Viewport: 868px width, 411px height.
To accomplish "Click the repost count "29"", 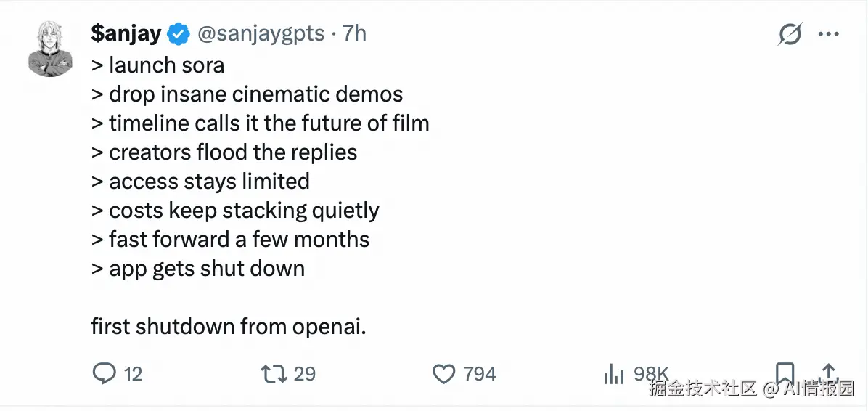I will (305, 375).
